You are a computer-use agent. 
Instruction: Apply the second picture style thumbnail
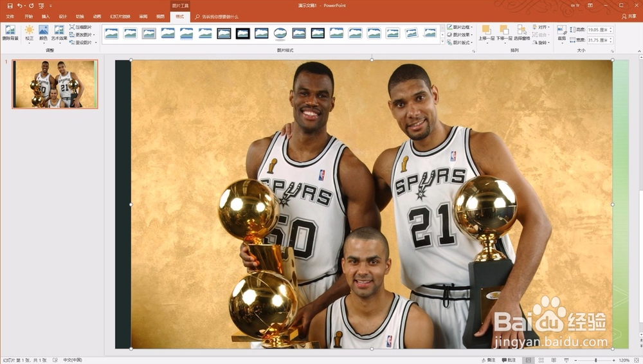point(131,33)
